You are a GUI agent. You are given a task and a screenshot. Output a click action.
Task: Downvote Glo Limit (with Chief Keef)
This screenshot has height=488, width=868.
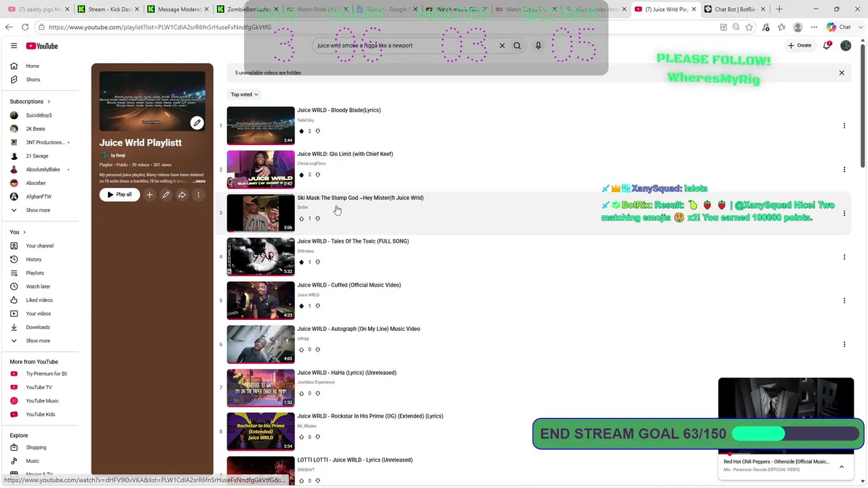[x=317, y=175]
